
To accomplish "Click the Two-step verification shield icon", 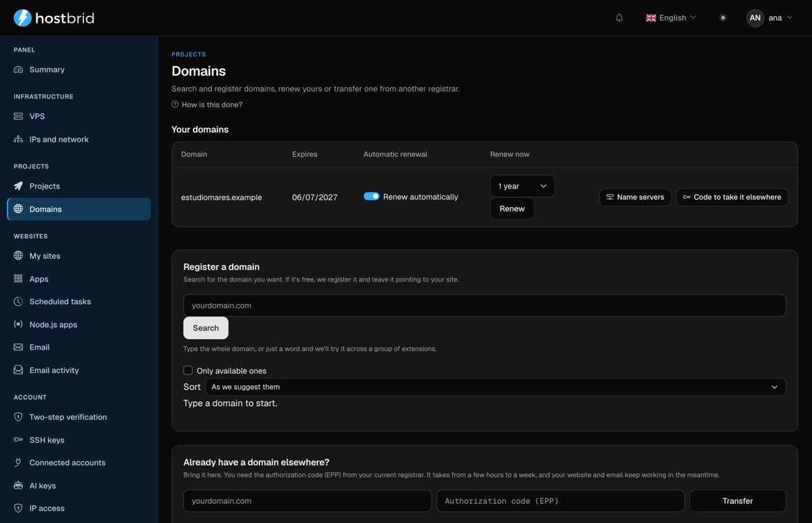I will (18, 417).
